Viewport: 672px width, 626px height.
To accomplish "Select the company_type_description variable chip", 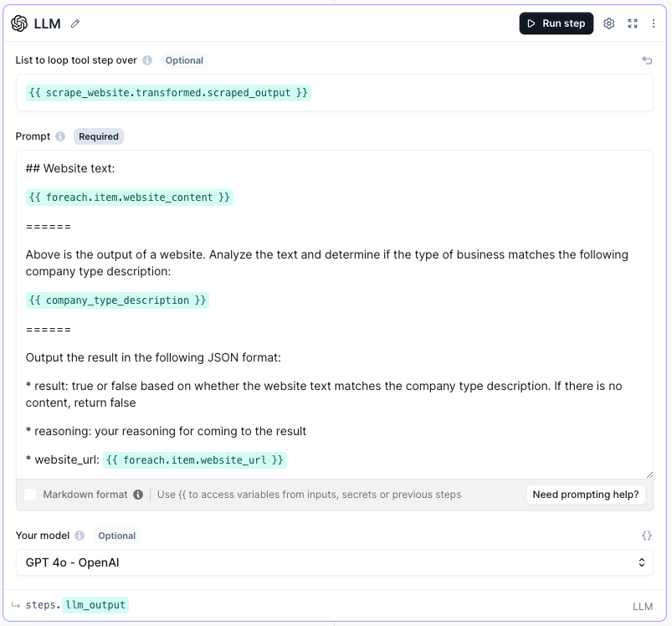I will [x=117, y=300].
